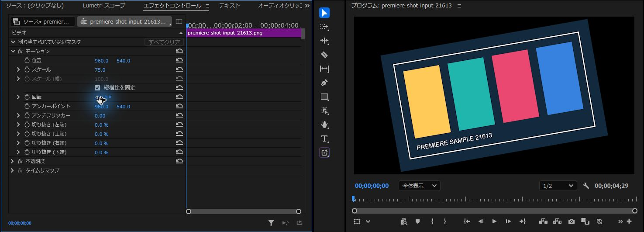
Task: Click the filter properties funnel icon
Action: [271, 223]
